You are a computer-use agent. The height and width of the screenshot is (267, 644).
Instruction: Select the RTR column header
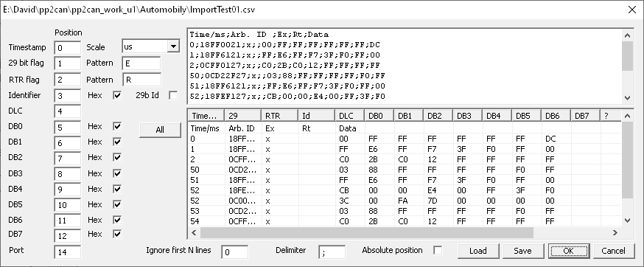pos(280,116)
